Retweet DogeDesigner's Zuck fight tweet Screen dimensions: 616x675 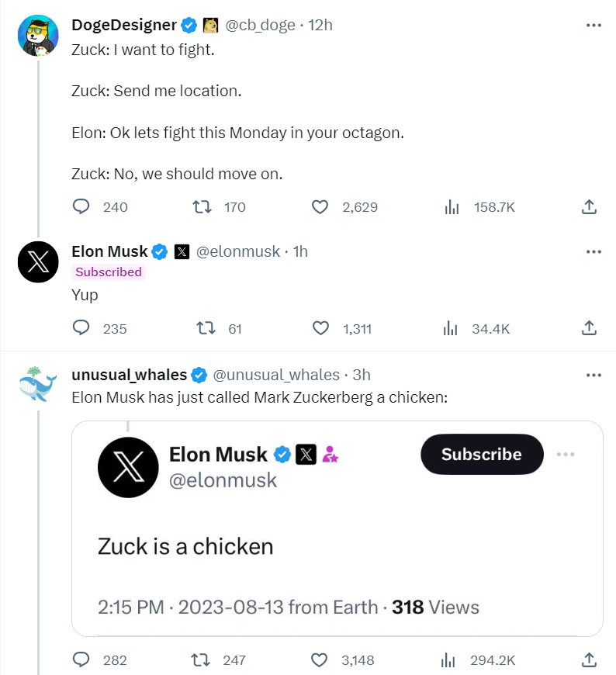[202, 207]
